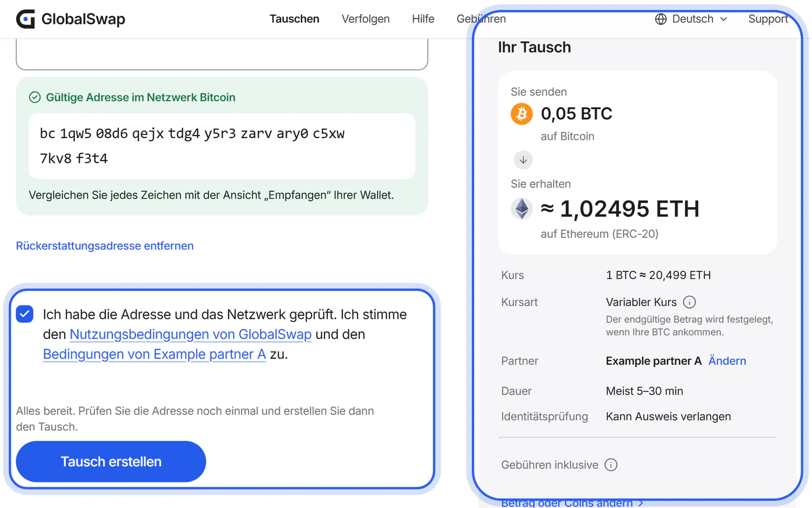Open Bedingungen von Example partner A link
This screenshot has width=812, height=508.
[x=155, y=354]
